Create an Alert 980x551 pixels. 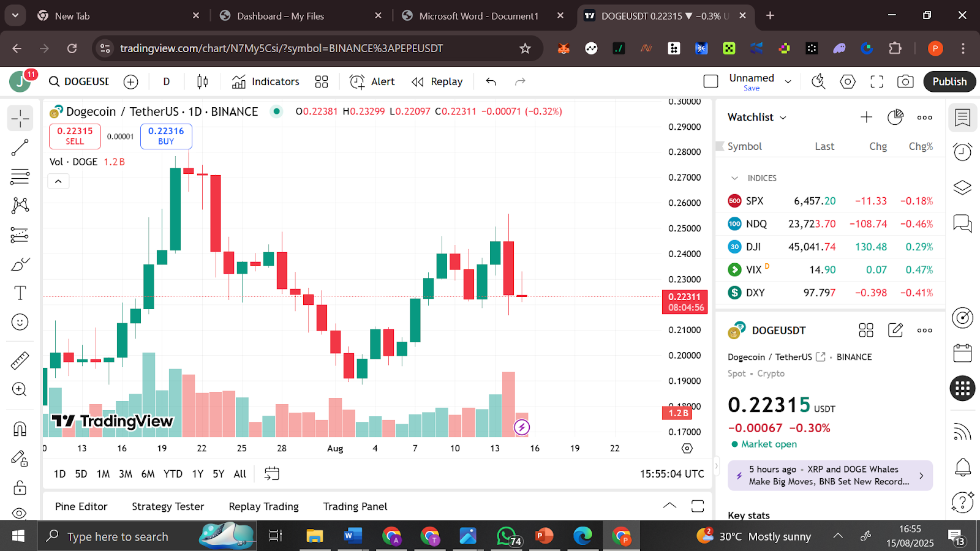point(372,81)
